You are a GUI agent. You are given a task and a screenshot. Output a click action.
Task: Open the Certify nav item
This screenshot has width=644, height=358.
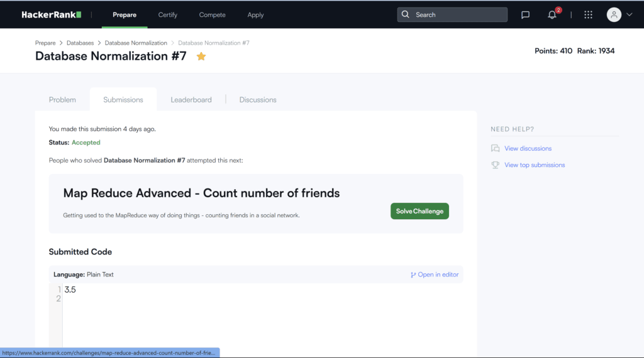click(167, 15)
